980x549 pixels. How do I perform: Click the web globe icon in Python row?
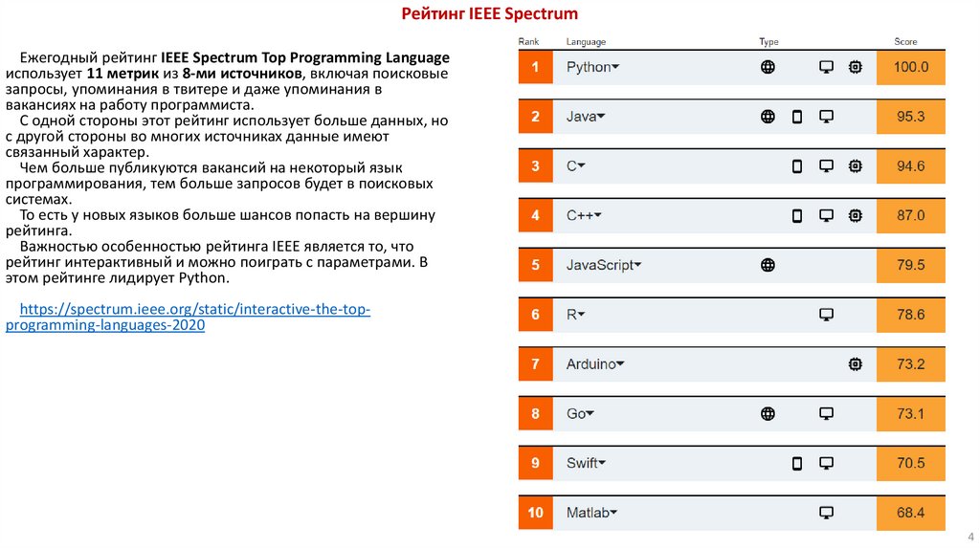[768, 67]
